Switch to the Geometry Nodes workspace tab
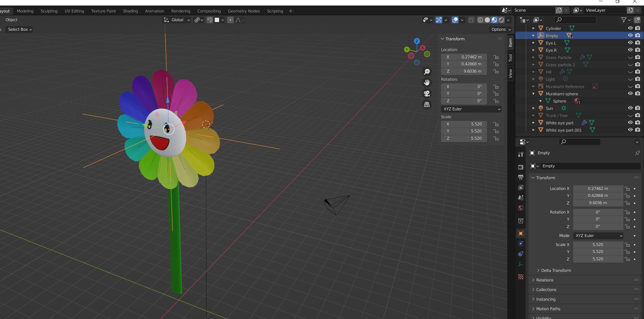644x319 pixels. pyautogui.click(x=244, y=11)
